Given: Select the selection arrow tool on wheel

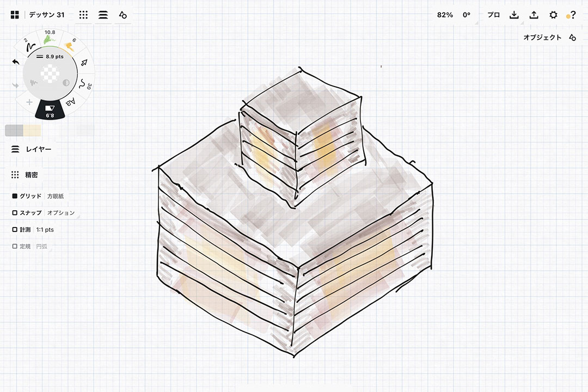Looking at the screenshot, I should [x=83, y=63].
